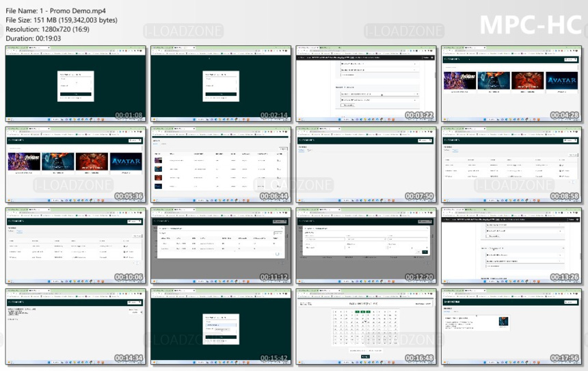This screenshot has width=588, height=371.
Task: Click the text 'Resolution: 1280x720 (16:9)'
Action: [47, 29]
